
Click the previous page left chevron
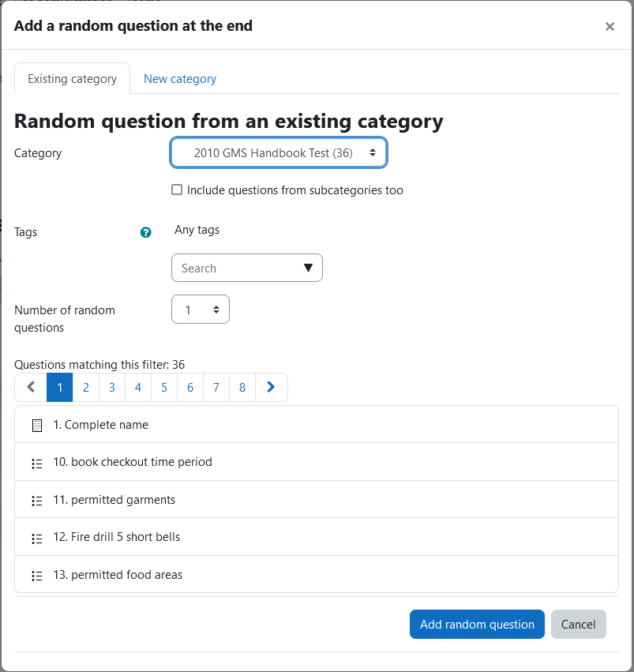(31, 387)
